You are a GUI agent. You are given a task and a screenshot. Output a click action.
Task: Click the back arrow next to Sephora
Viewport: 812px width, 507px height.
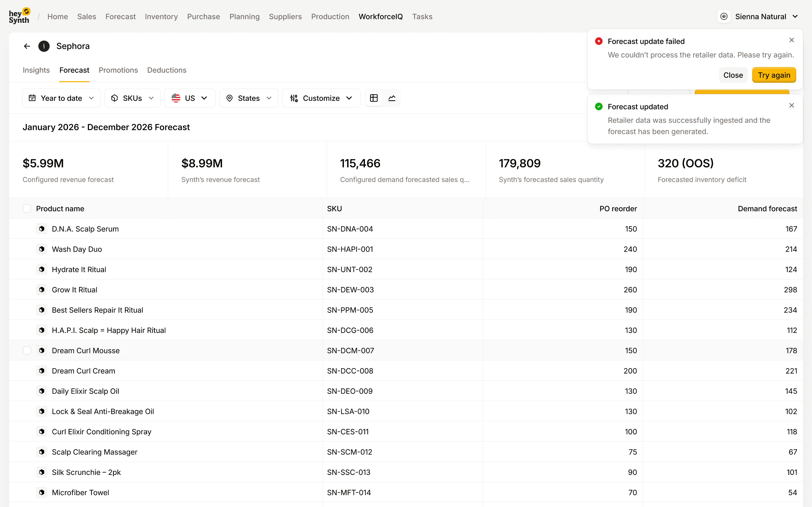(27, 46)
